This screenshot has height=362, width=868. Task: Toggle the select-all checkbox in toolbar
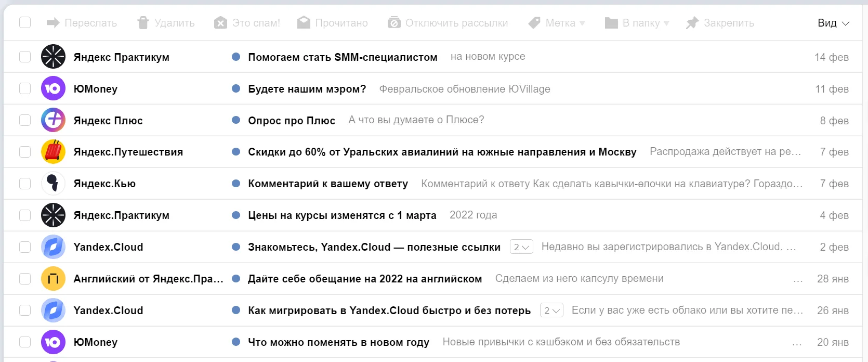click(x=25, y=23)
